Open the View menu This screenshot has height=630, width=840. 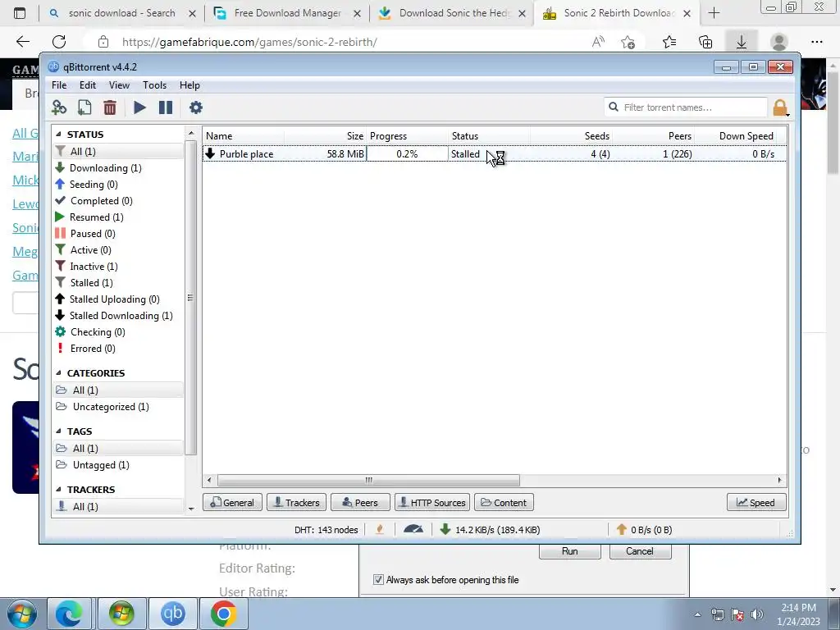coord(119,85)
